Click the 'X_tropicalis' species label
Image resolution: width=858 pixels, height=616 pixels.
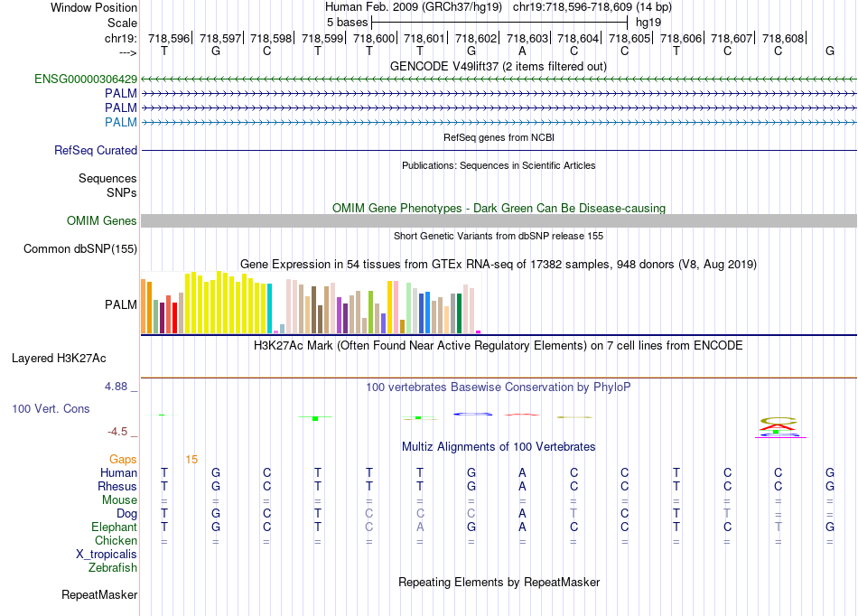(107, 555)
